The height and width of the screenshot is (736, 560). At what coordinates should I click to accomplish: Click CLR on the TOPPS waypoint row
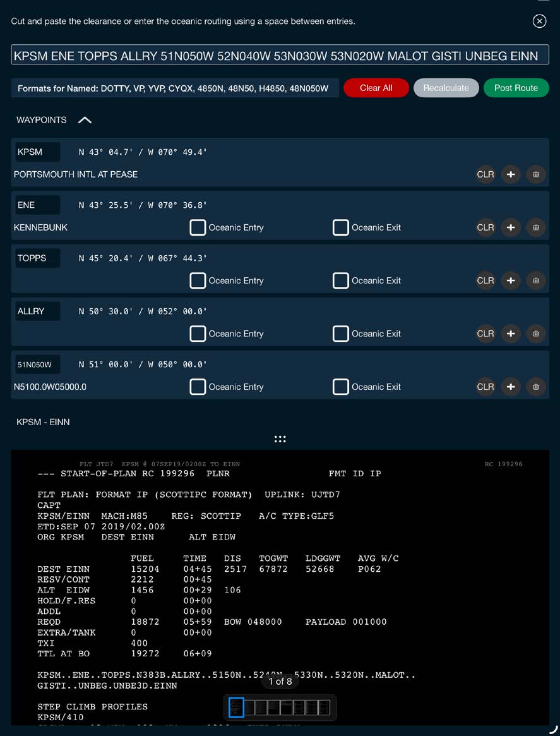click(x=485, y=281)
